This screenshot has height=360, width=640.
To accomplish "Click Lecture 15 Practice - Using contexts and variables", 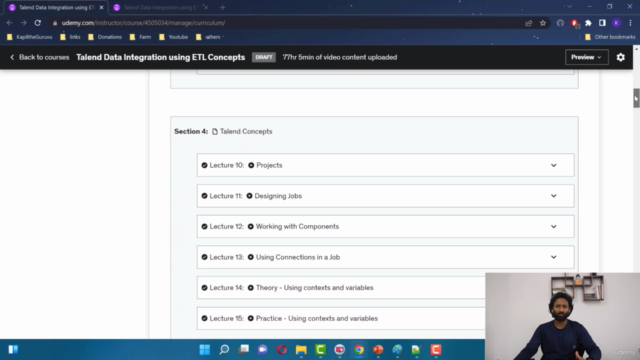I will click(317, 318).
